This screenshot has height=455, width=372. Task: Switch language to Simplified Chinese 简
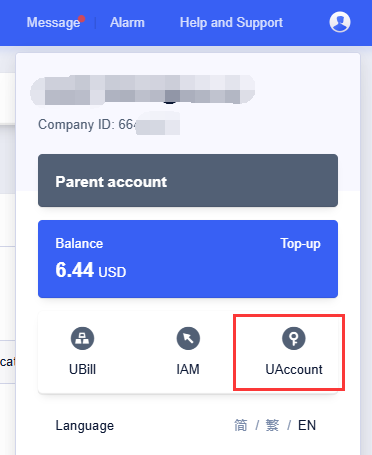tap(241, 425)
